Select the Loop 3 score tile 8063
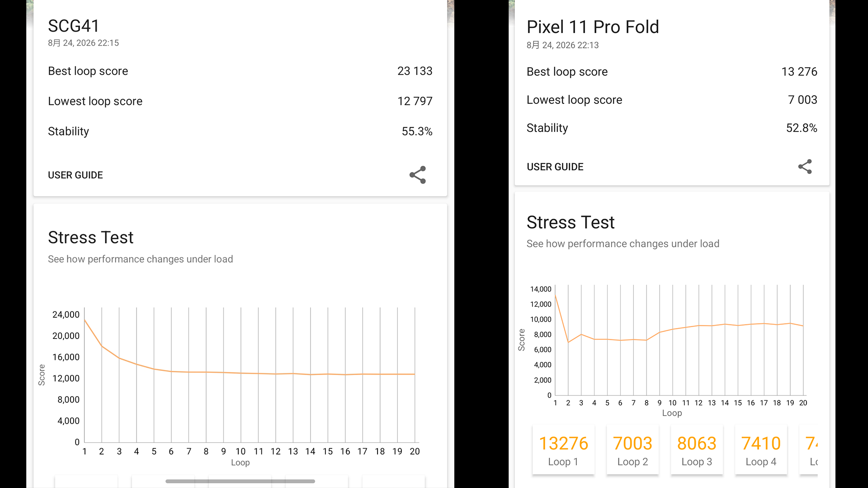868x488 pixels. 697,450
